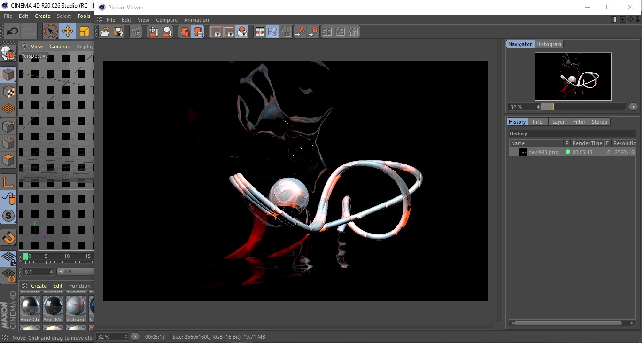Select Polygons mode cube with orange top
644x343 pixels.
coord(8,160)
